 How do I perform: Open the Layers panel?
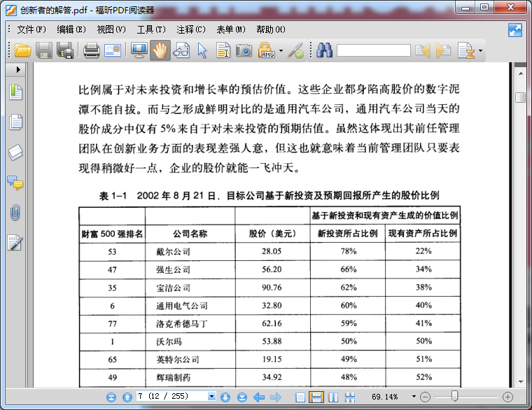pyautogui.click(x=15, y=153)
